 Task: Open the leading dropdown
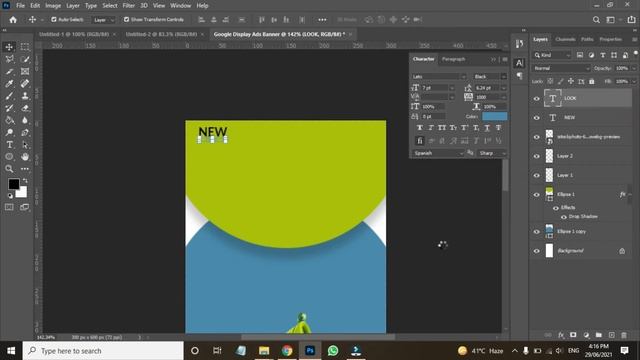(x=503, y=88)
